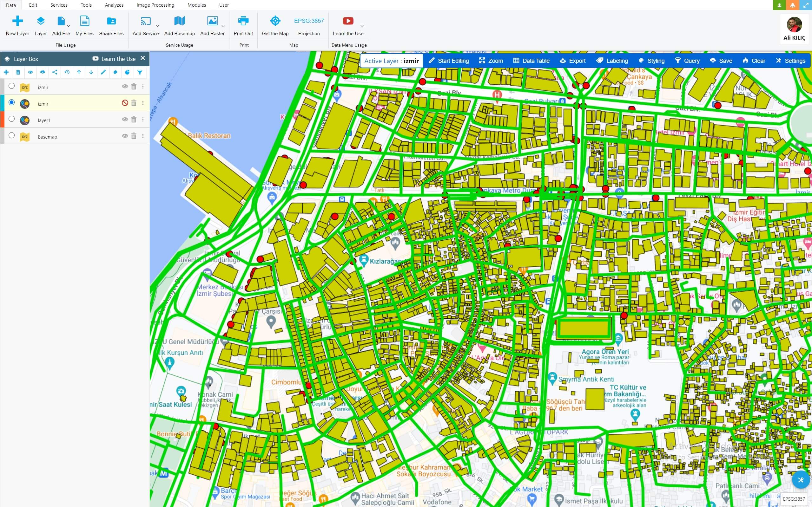
Task: Expand the Add Service dropdown arrow
Action: [157, 26]
